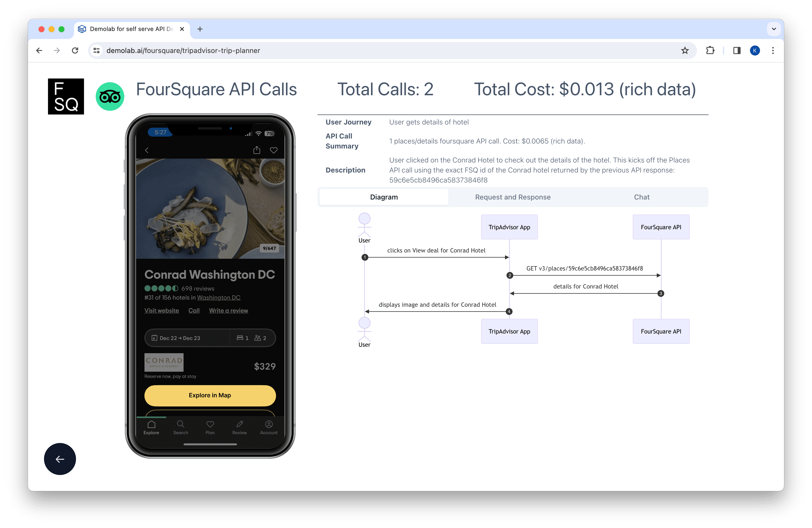Viewport: 812px width, 528px height.
Task: Click the TripAdvisor owl logo
Action: [110, 96]
